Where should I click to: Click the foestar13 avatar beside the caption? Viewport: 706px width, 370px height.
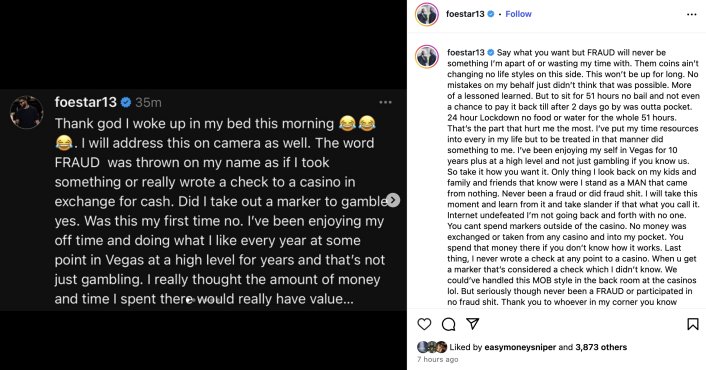pyautogui.click(x=426, y=57)
